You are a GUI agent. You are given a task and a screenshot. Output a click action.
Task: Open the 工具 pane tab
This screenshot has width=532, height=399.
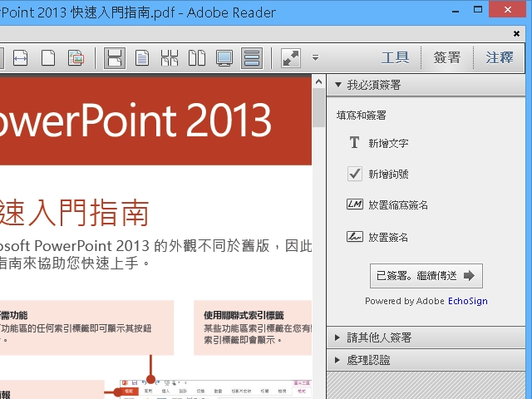[396, 57]
